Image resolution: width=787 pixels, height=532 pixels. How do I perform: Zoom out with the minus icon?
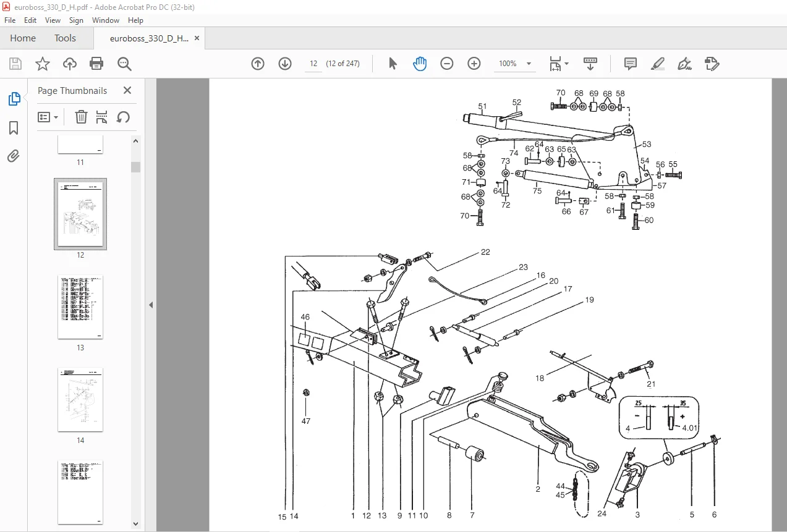pyautogui.click(x=447, y=64)
